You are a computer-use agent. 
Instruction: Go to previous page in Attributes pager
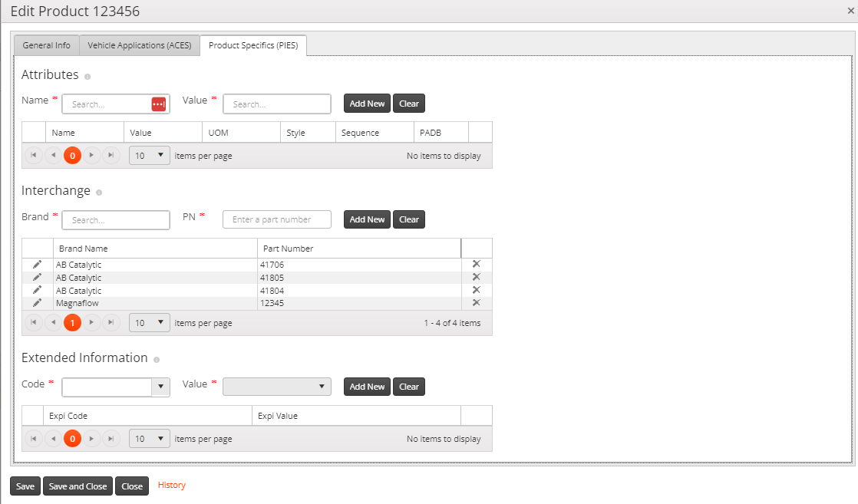[53, 156]
